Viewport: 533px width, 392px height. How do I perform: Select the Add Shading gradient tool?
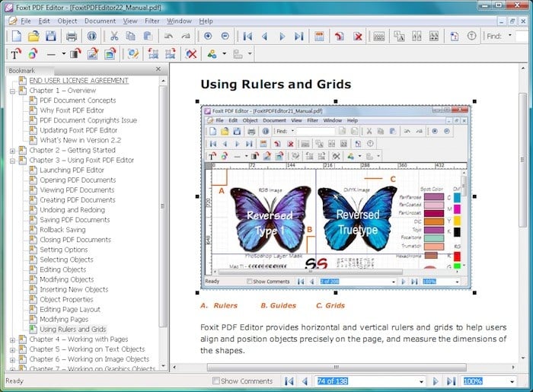point(75,54)
